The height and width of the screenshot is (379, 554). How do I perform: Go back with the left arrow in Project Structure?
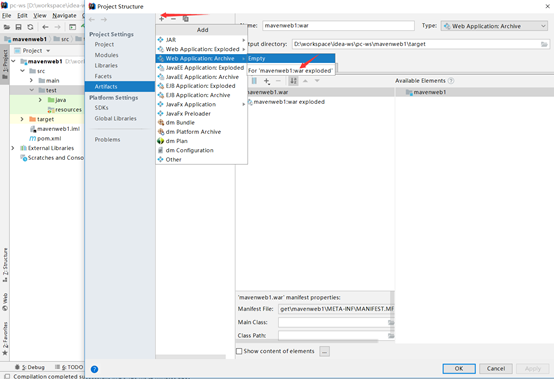pos(92,19)
